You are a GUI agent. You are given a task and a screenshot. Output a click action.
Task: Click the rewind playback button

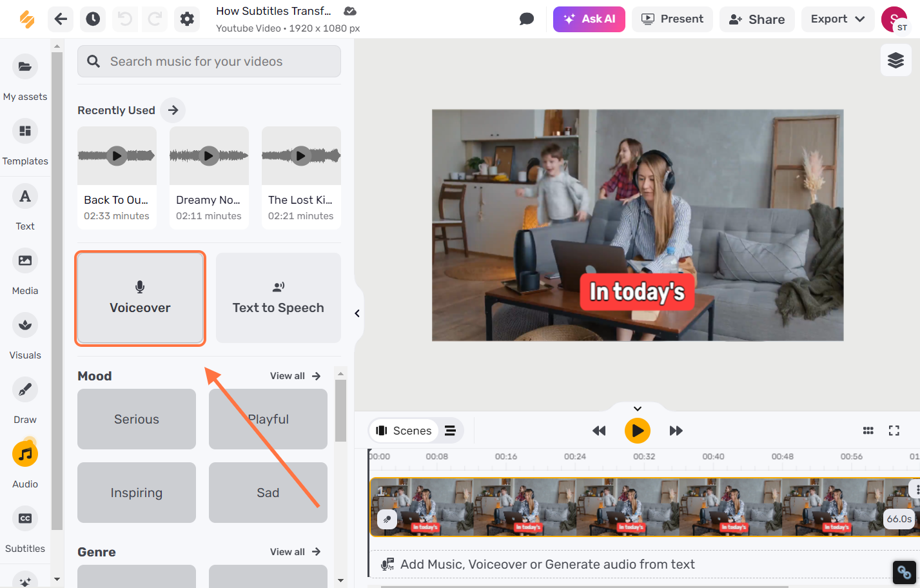(x=599, y=431)
